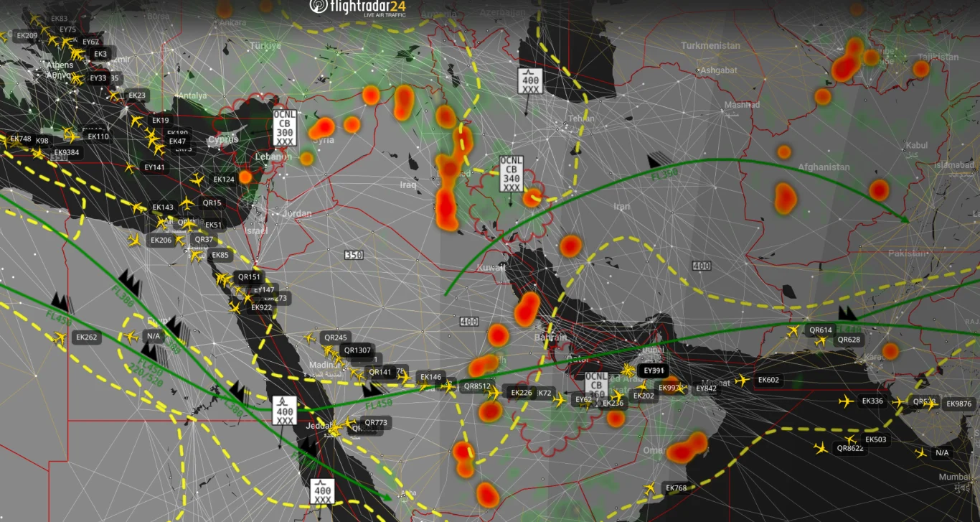Select the aircraft icon for flight QR628

pyautogui.click(x=821, y=341)
